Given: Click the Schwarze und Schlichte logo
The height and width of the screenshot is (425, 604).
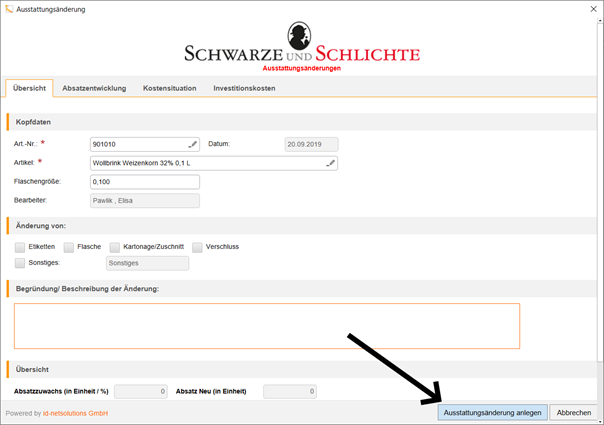Looking at the screenshot, I should [x=301, y=47].
